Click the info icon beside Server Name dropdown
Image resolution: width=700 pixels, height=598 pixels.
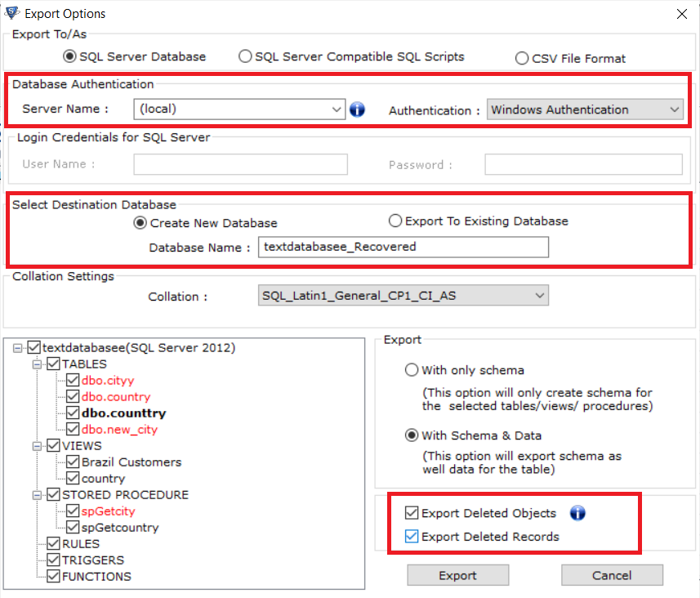coord(357,109)
